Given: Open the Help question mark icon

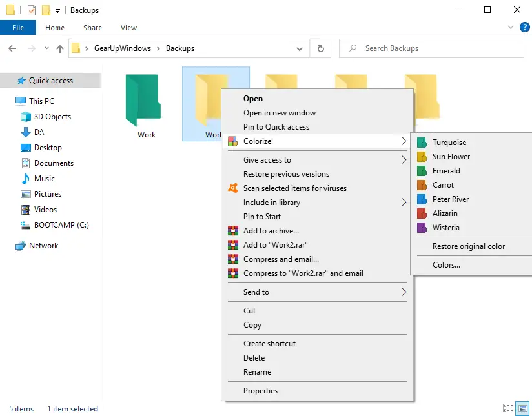Looking at the screenshot, I should (524, 27).
